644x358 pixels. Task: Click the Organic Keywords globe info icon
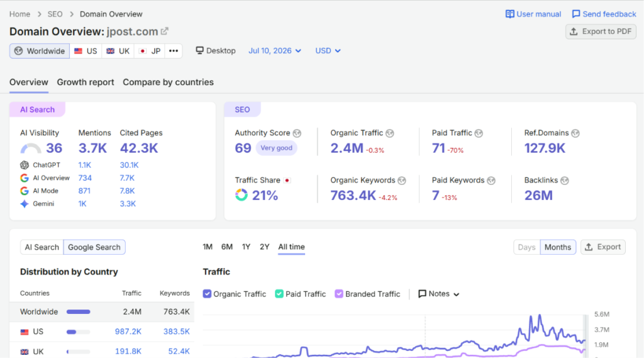click(x=402, y=181)
